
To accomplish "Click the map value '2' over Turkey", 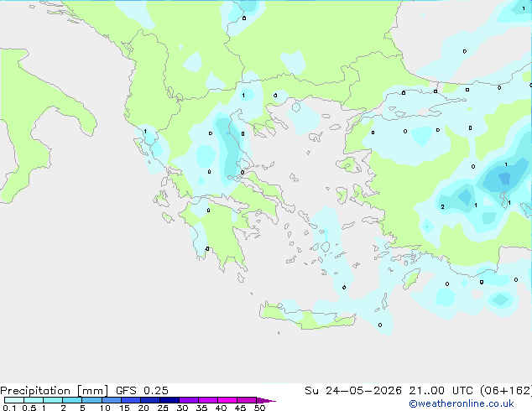I will pos(442,206).
